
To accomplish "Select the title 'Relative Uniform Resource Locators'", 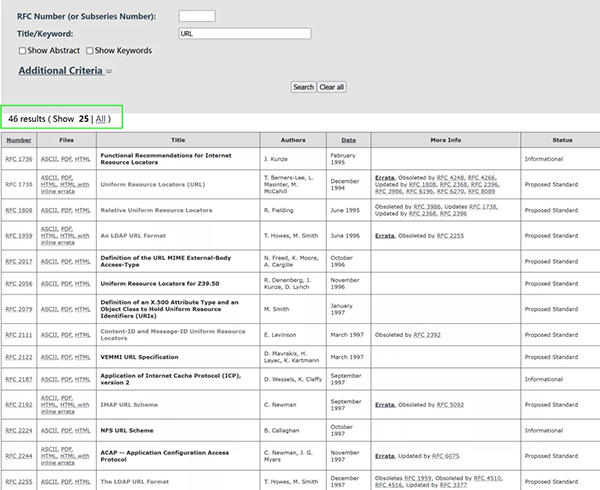I will (156, 210).
